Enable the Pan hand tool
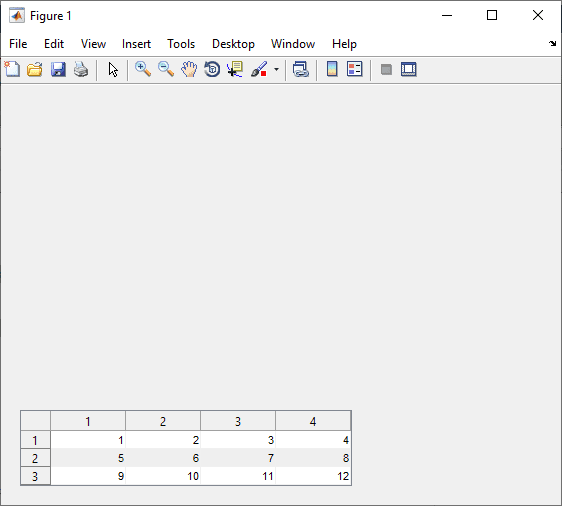The width and height of the screenshot is (562, 506). 189,69
